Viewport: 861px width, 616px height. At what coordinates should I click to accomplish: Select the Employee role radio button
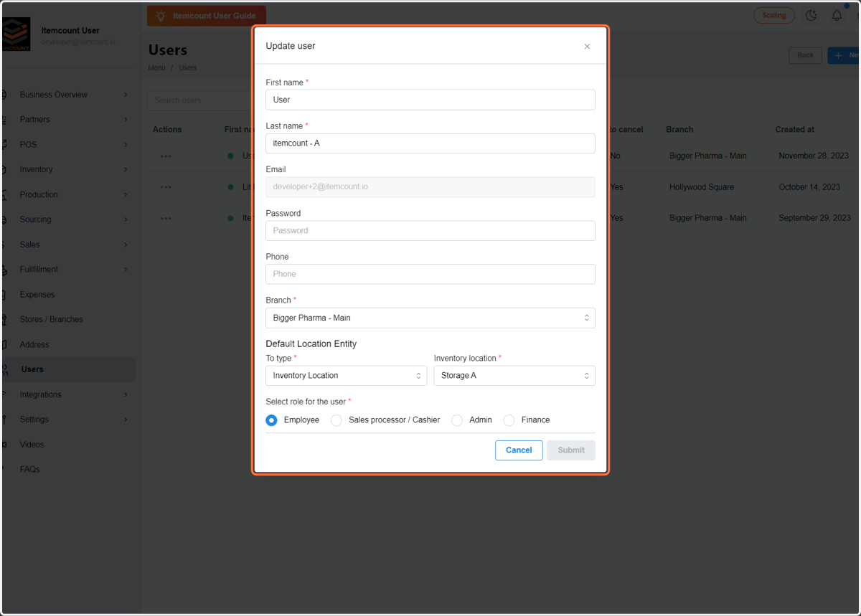tap(271, 420)
